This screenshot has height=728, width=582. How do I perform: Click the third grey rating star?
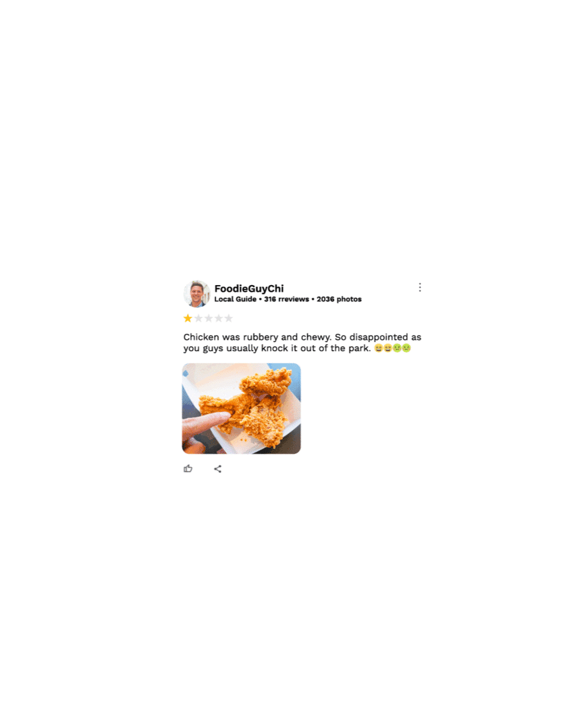coord(209,318)
